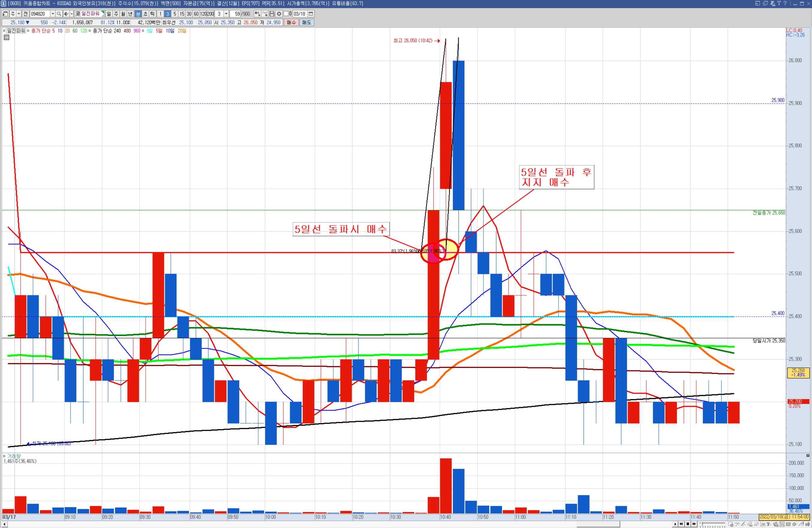The width and height of the screenshot is (812, 528).
Task: Open the chart settings gear icon
Action: pyautogui.click(x=279, y=14)
